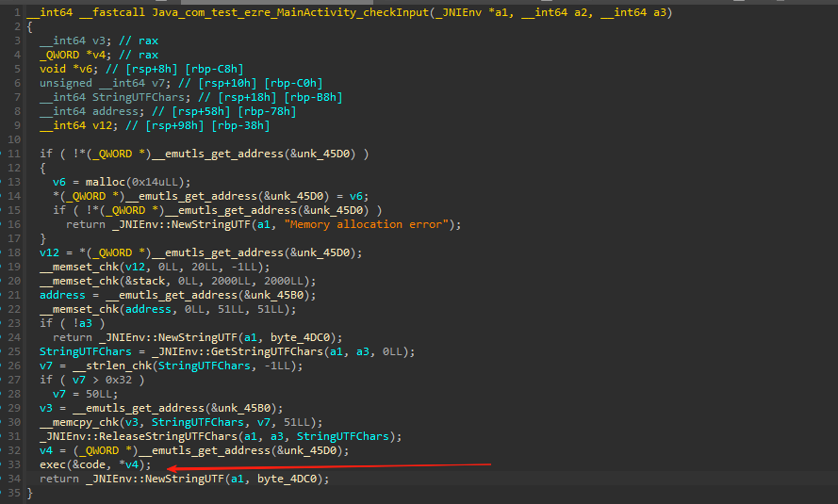This screenshot has height=504, width=838.
Task: Click the Java_com_test_ezre_MainActivity_checkInput function name
Action: [x=290, y=12]
